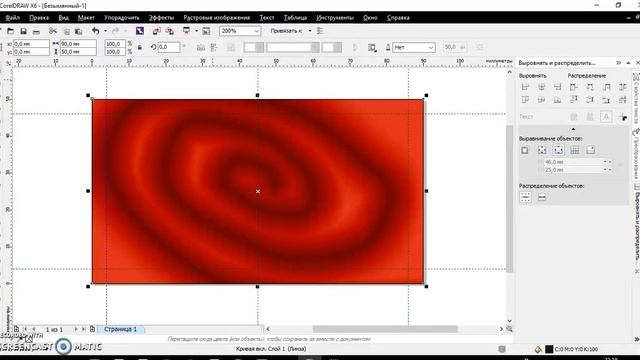
Task: Distribute left edges in Распределение section
Action: [x=573, y=87]
